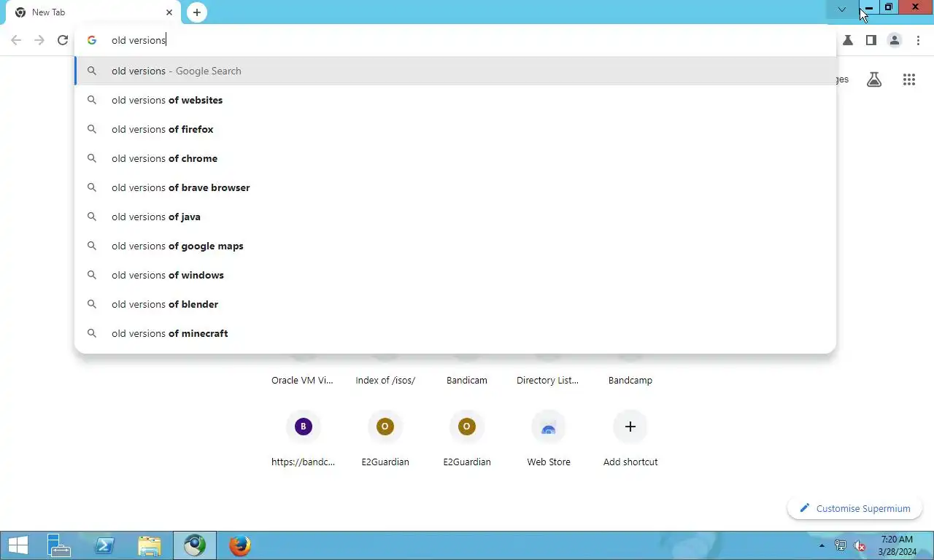
Task: Pick 'old versions of minecraft' suggestion
Action: pyautogui.click(x=455, y=333)
